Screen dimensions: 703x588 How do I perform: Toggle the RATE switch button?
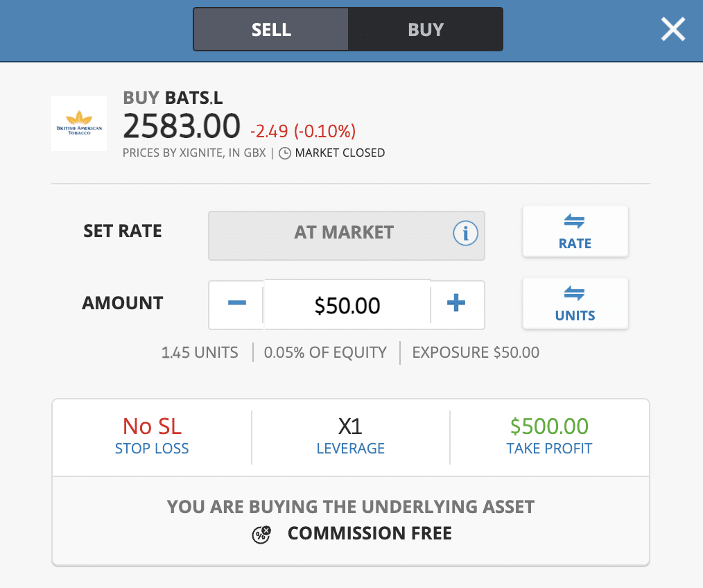pyautogui.click(x=575, y=232)
